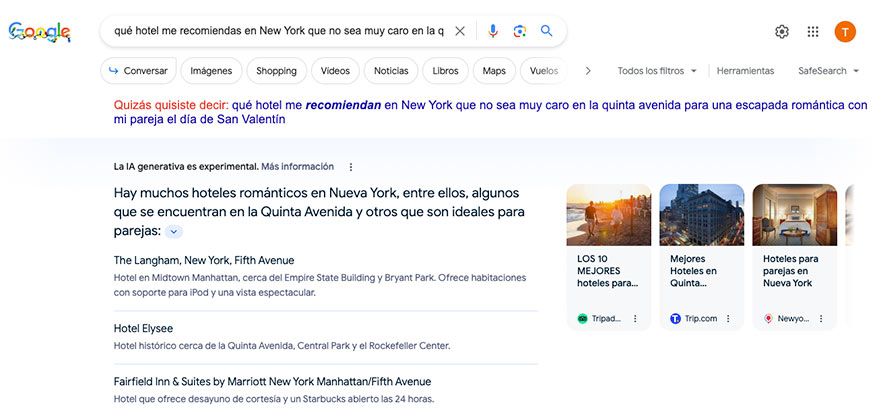The width and height of the screenshot is (875, 415).
Task: Open The Langham, New York, Fifth Avenue
Action: (204, 260)
